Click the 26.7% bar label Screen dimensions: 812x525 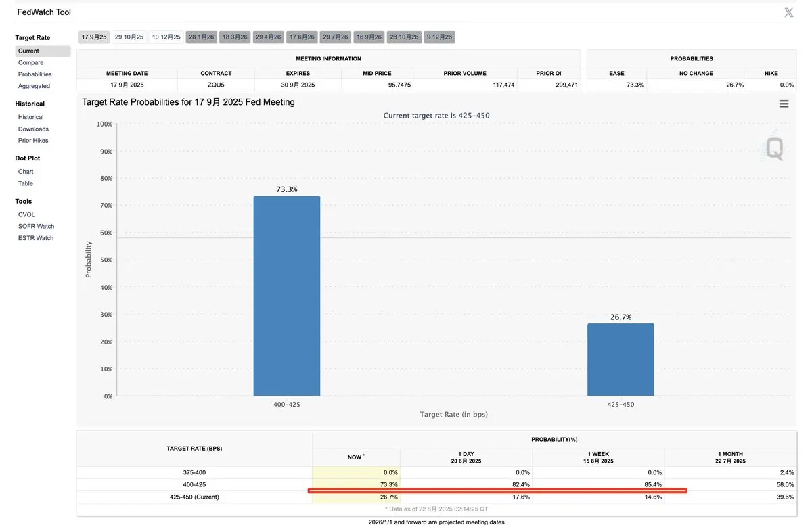coord(621,317)
